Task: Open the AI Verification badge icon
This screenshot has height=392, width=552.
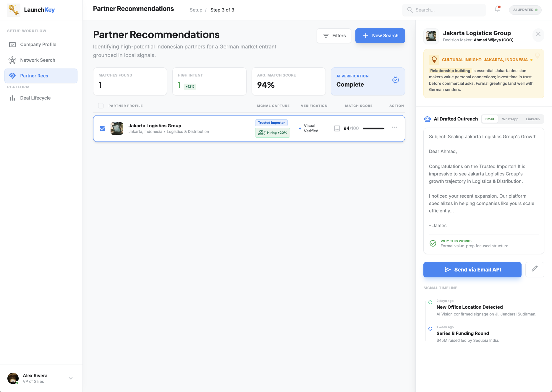Action: click(395, 80)
